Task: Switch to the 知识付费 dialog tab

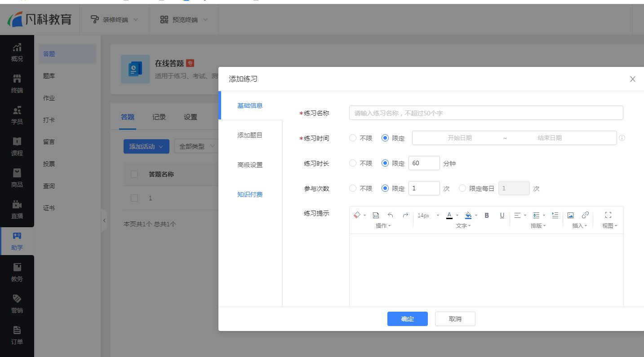Action: click(x=250, y=194)
